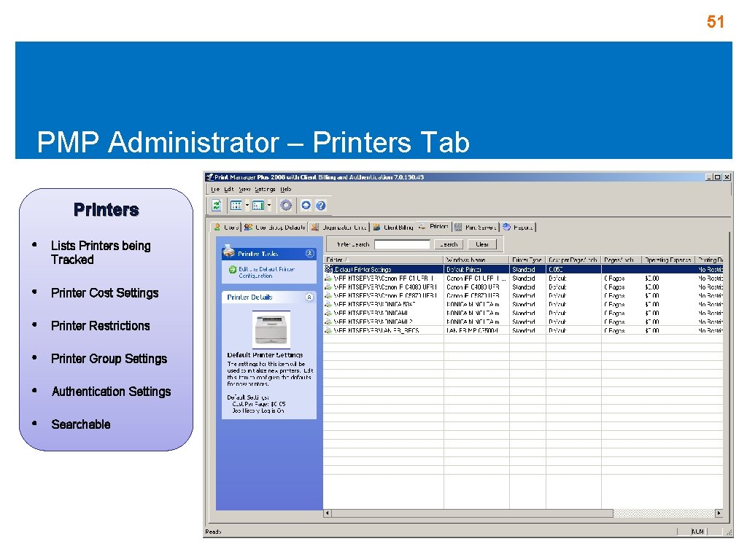Switch to the Organization Units tab
This screenshot has height=560, width=747.
[338, 227]
